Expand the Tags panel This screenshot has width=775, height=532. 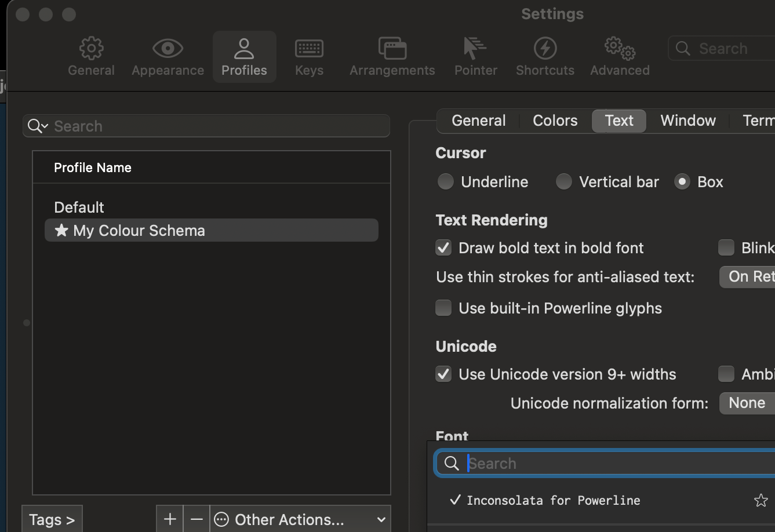pyautogui.click(x=52, y=519)
